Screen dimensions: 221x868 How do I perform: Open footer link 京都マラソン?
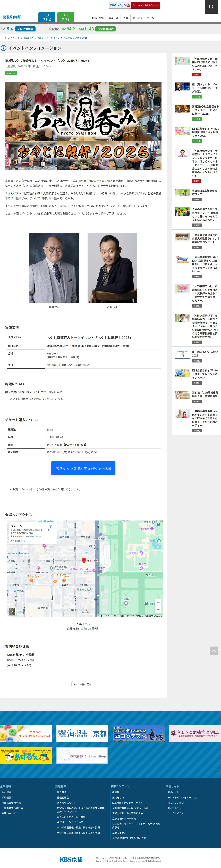click(x=119, y=832)
